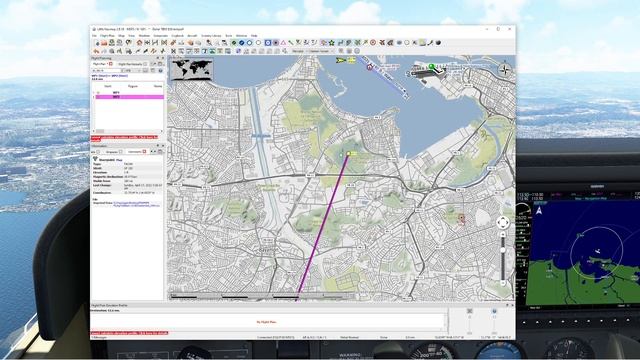Toggle green airports map display icon

[x=234, y=43]
